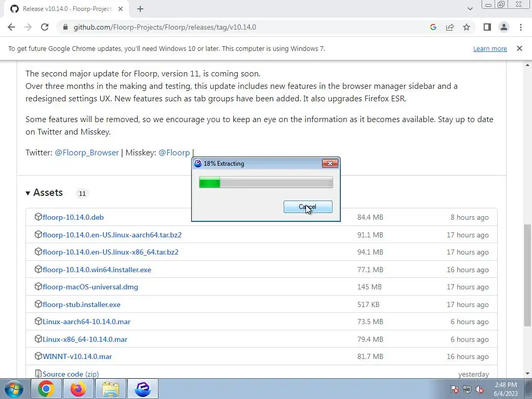Click the 8 hours ago timestamp
Screen dimensions: 532x399
(470, 218)
